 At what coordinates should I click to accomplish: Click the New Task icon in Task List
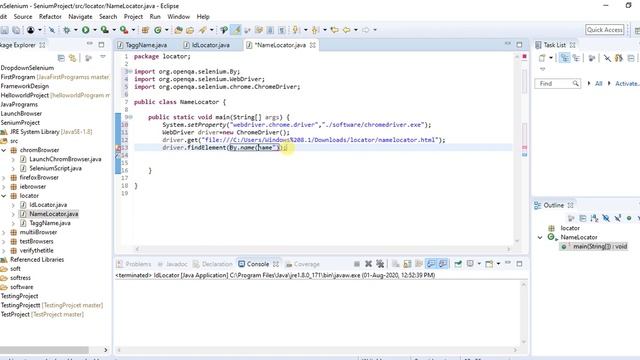[x=542, y=58]
